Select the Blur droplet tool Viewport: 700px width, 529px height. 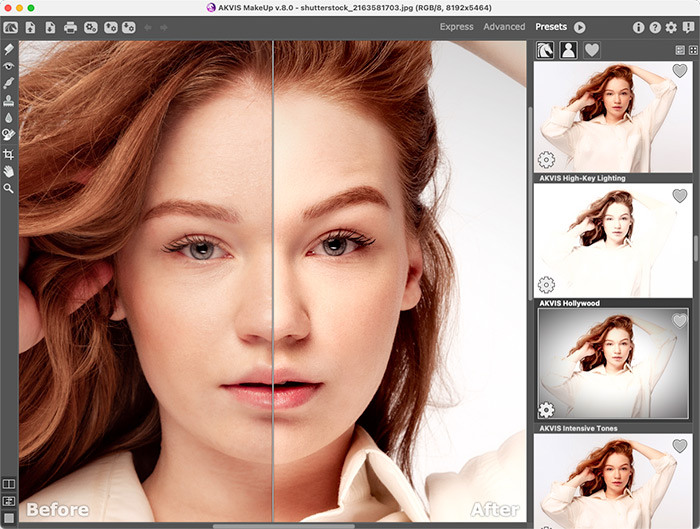9,117
